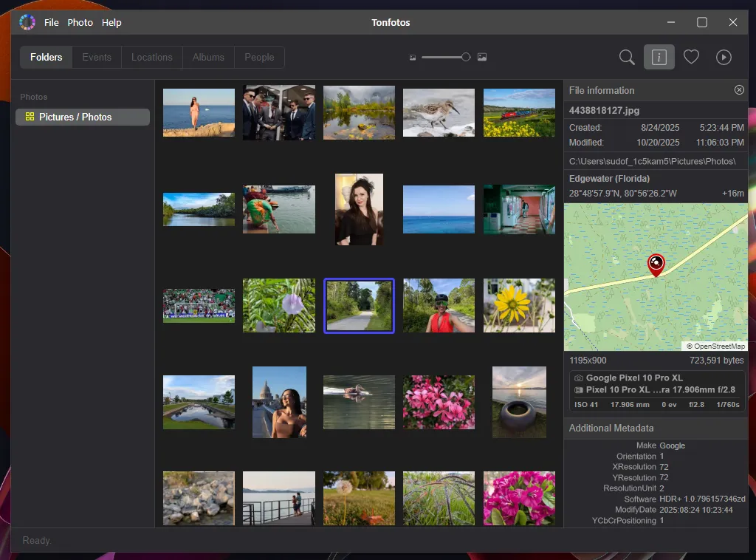Open the search magnifier tool
756x560 pixels.
[626, 57]
